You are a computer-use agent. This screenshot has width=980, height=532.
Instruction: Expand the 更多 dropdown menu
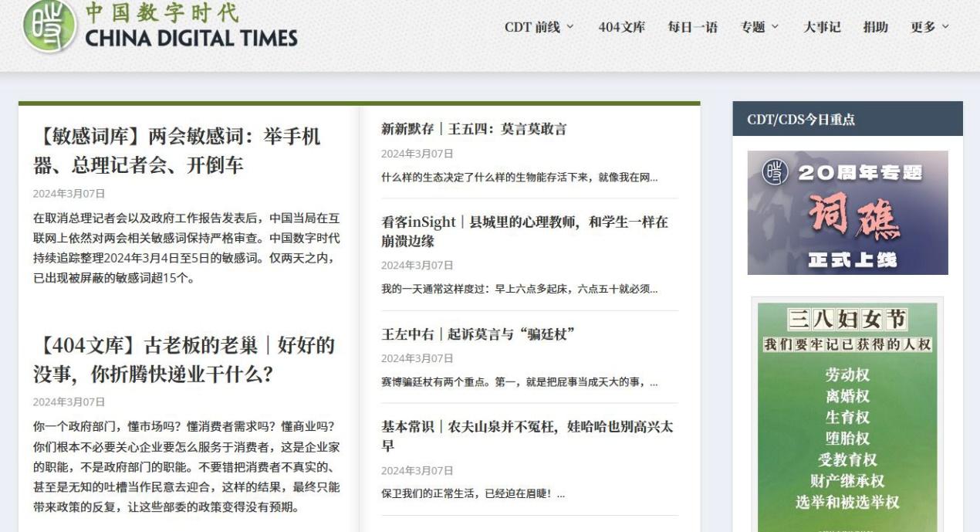pyautogui.click(x=929, y=27)
